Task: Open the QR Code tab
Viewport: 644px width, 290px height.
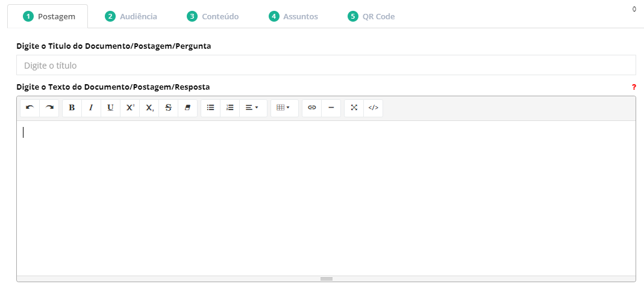Action: coord(371,16)
